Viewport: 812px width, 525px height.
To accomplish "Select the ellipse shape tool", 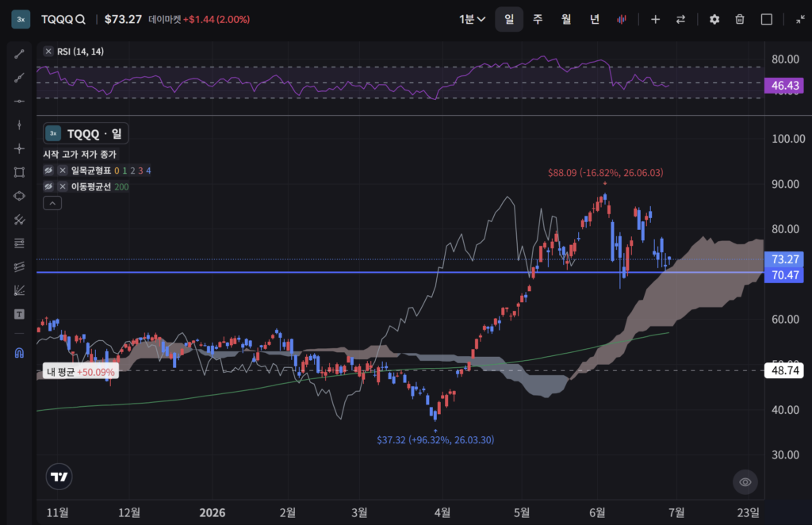I will (19, 196).
